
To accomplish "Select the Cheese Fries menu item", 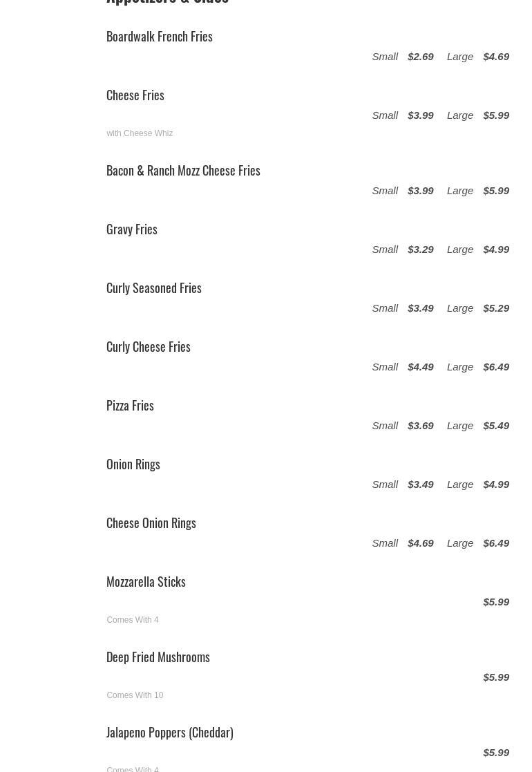I will [135, 95].
